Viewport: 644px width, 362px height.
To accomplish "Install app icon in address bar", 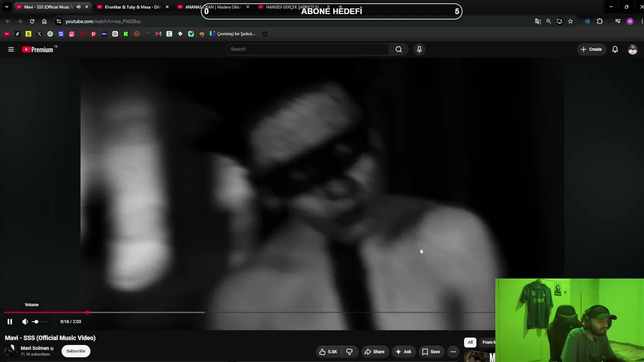I will (x=559, y=21).
